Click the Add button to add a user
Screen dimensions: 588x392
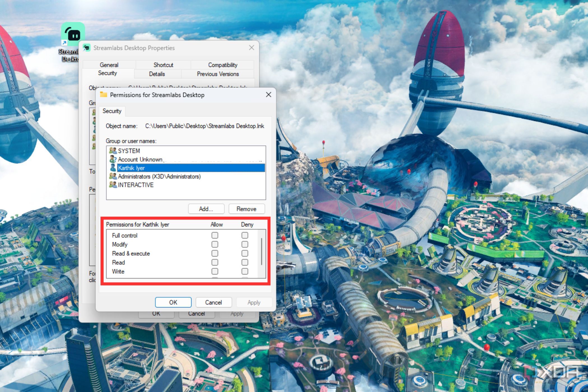pos(206,209)
